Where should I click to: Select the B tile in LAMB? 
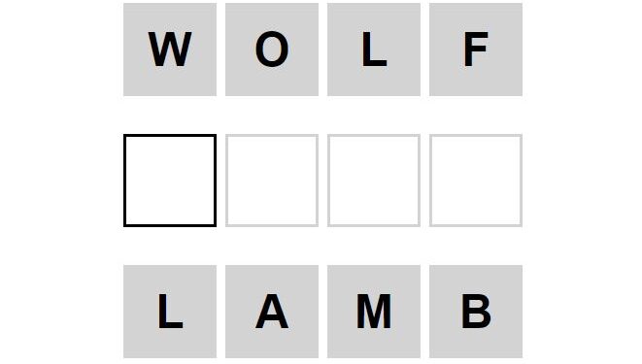tap(476, 312)
